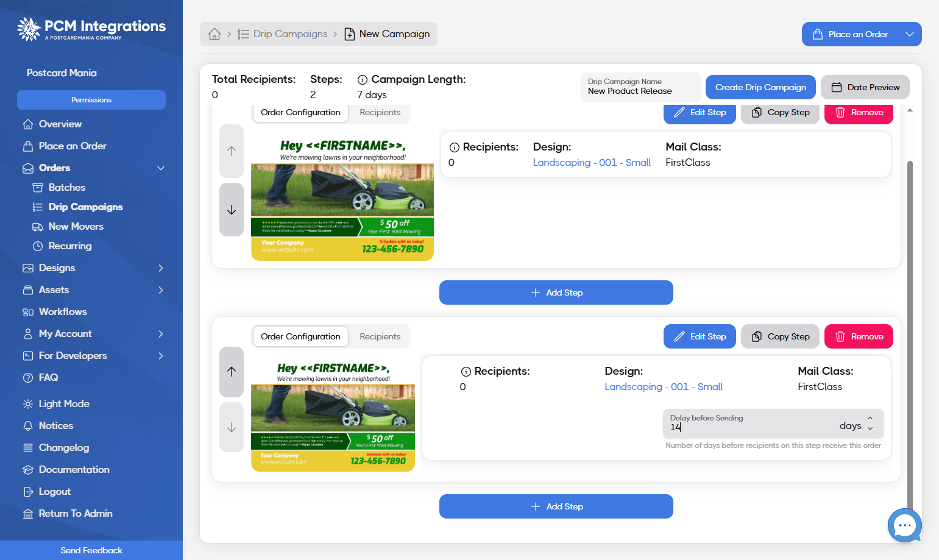Image resolution: width=939 pixels, height=560 pixels.
Task: Click the home icon in breadcrumb
Action: [214, 34]
